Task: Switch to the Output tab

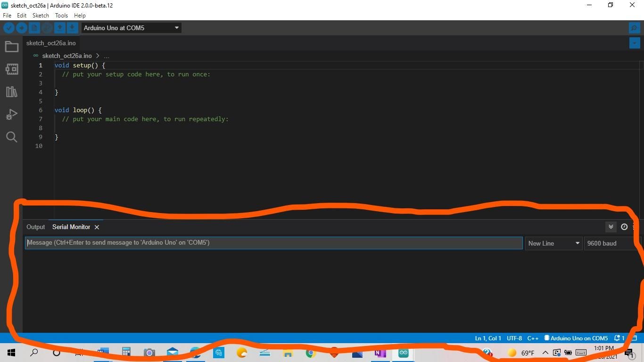Action: (x=35, y=227)
